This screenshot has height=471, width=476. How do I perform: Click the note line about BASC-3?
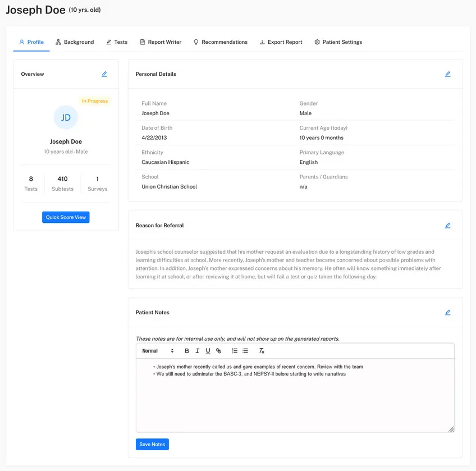(251, 374)
